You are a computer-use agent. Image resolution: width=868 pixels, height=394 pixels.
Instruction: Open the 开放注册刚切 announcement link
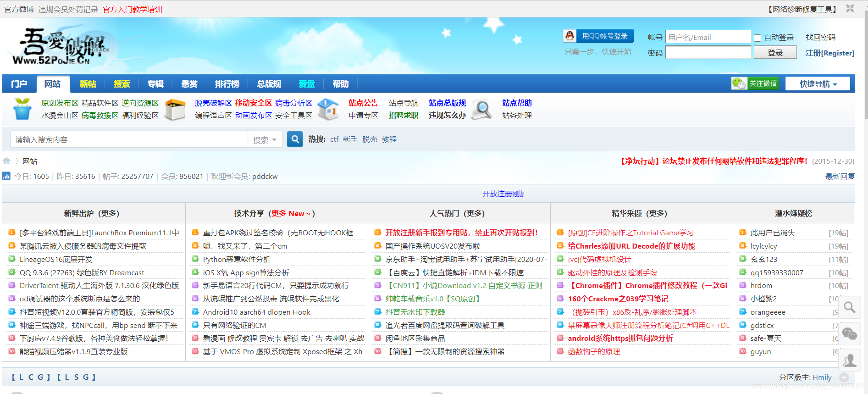click(x=503, y=194)
